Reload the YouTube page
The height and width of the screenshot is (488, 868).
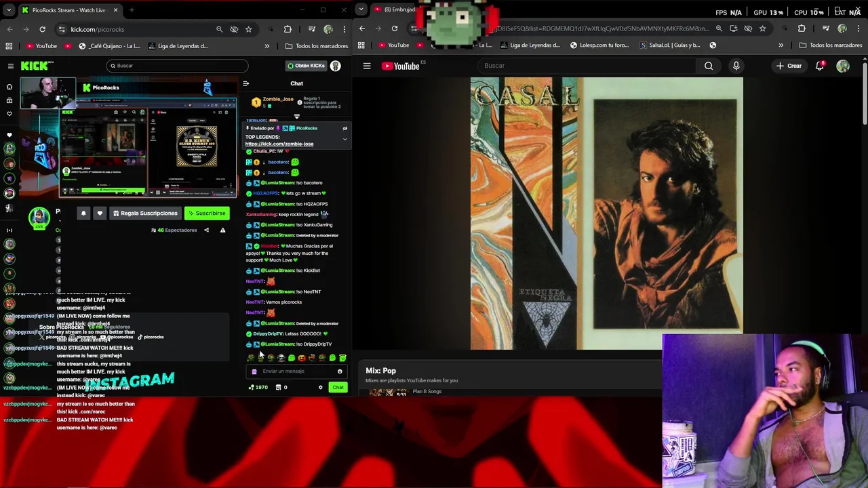tap(395, 28)
